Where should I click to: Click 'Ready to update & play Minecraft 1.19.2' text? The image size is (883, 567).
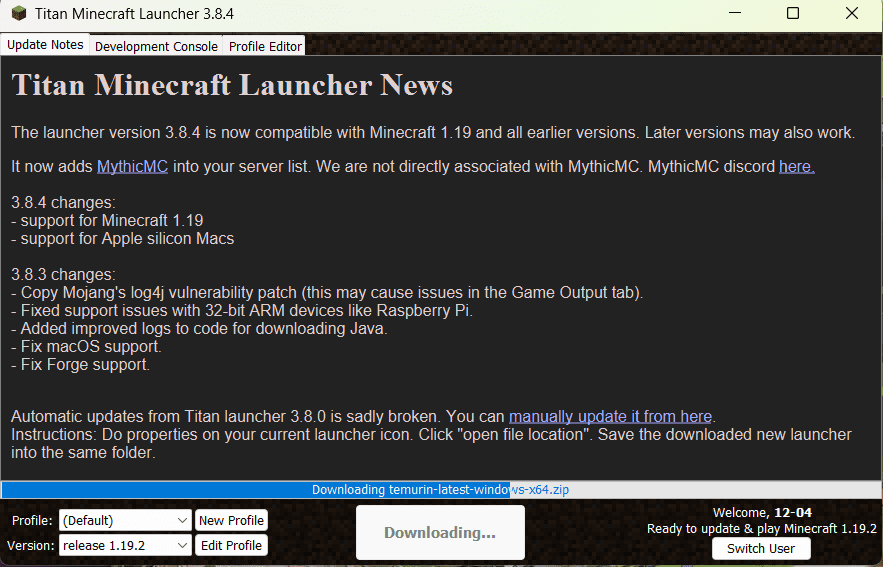pos(761,529)
